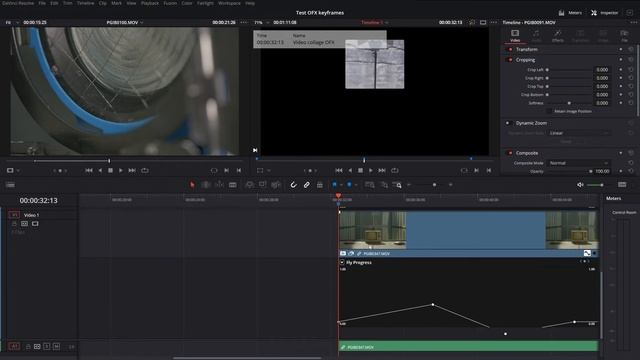640x360 pixels.
Task: Click the Insert Clip toolbar icon
Action: click(249, 185)
